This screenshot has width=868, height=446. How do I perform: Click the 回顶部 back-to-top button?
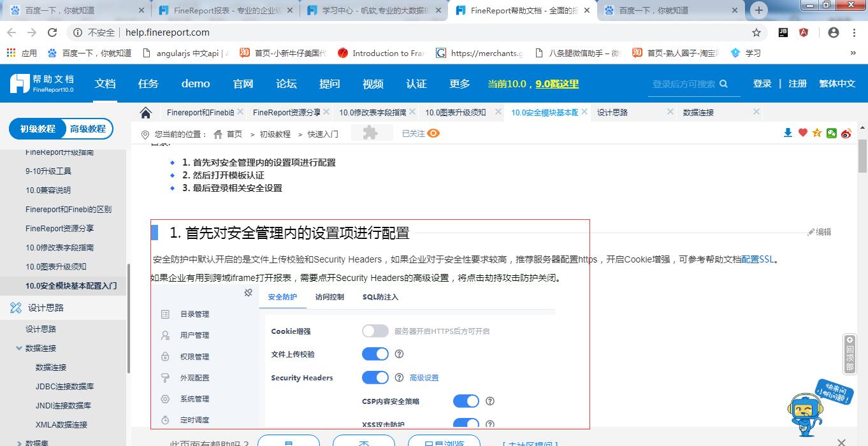point(850,354)
